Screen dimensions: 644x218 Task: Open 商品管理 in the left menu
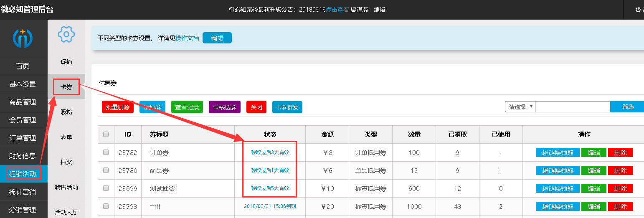[23, 102]
